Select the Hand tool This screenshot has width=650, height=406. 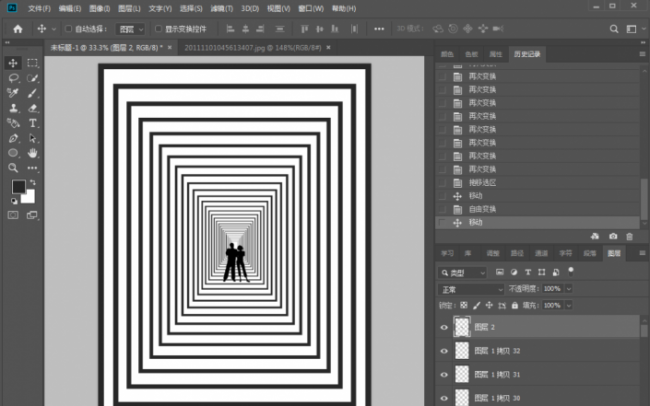(x=32, y=153)
